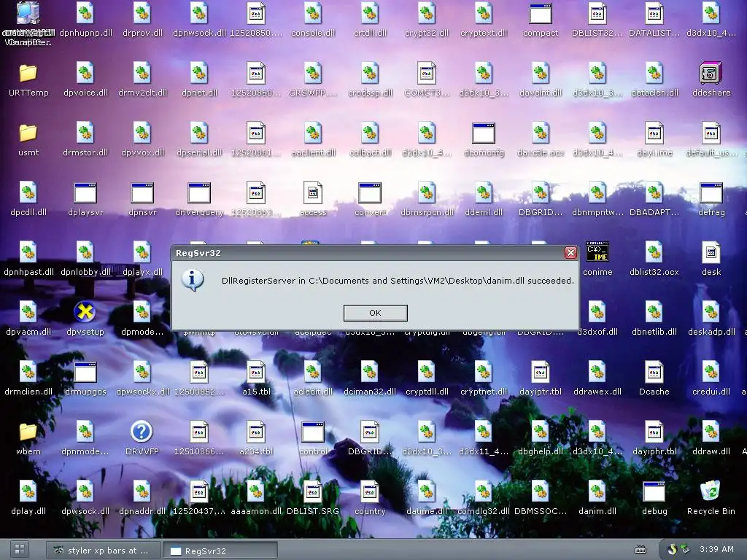Click OK in the RegSvr32 dialog

[375, 313]
